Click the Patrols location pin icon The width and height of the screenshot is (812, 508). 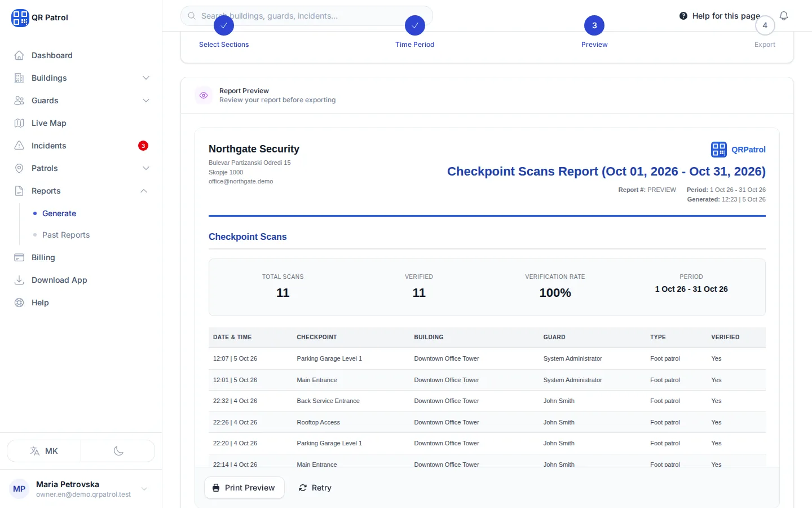19,168
